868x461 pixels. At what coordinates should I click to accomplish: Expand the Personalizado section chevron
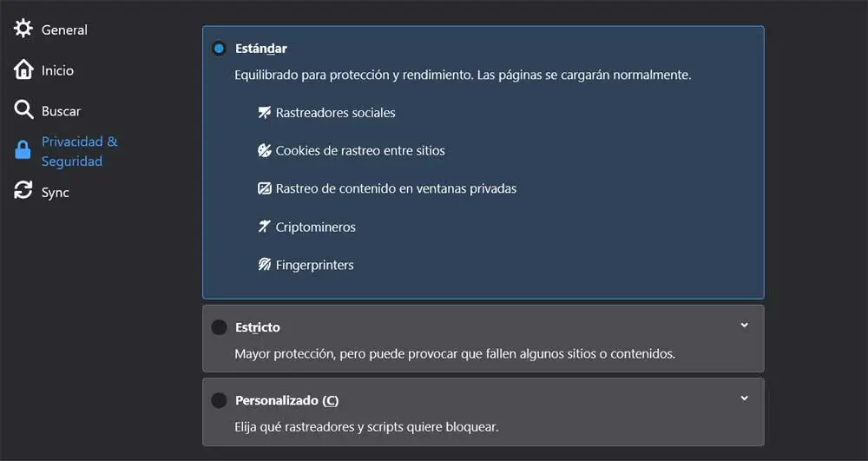tap(744, 398)
